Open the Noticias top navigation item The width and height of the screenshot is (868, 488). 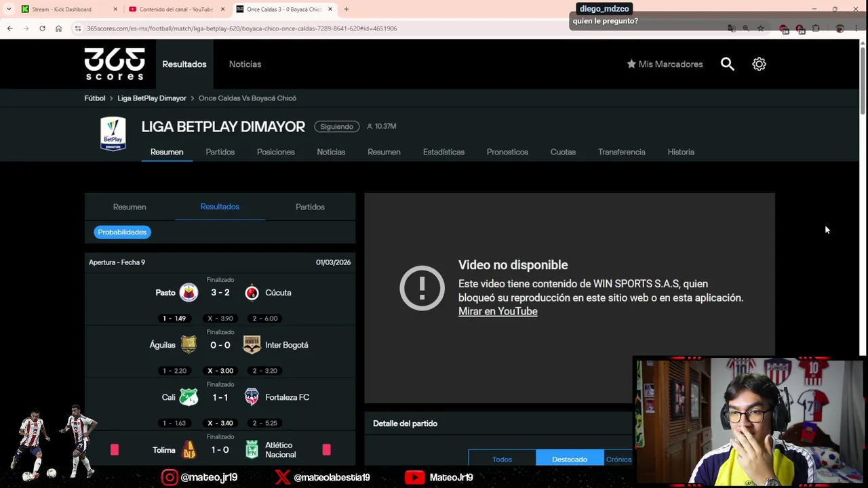245,64
